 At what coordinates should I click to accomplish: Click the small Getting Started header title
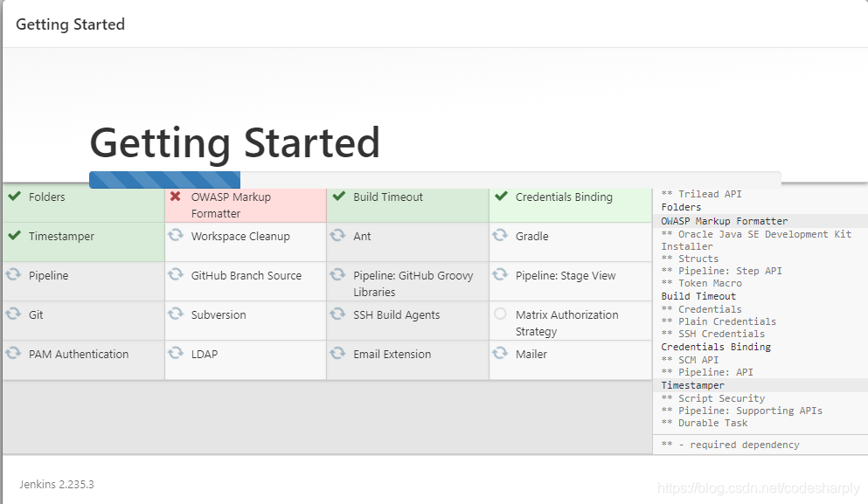coord(70,24)
